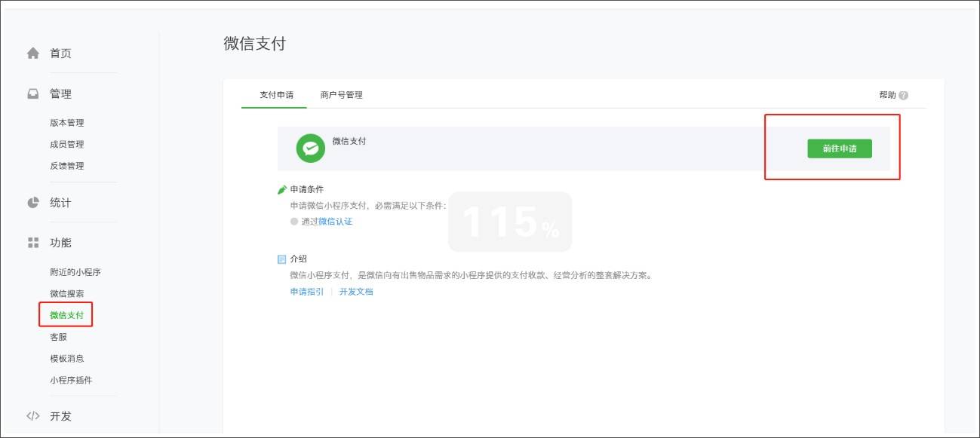Viewport: 980px width, 438px height.
Task: Switch to the 支付申请 tab
Action: [x=276, y=95]
